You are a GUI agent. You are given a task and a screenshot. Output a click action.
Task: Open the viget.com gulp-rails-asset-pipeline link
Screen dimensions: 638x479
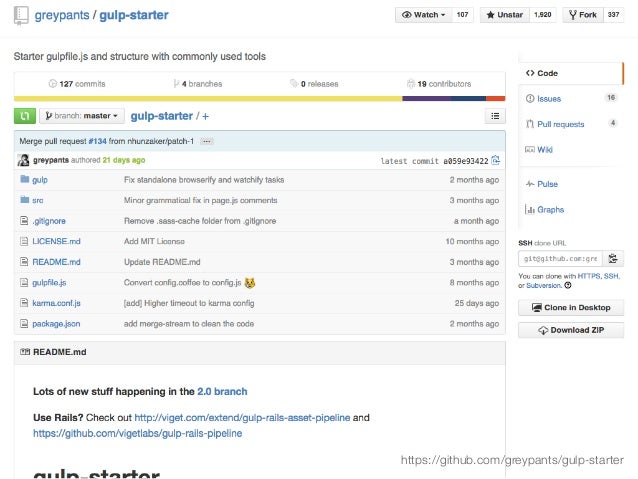coord(242,418)
